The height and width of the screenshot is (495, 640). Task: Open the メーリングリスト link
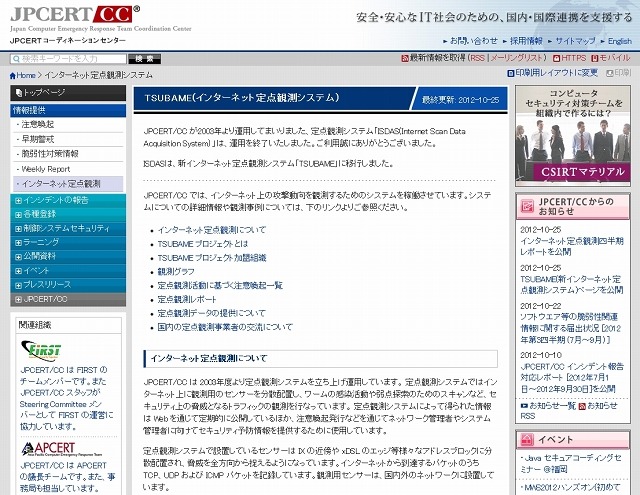click(x=517, y=58)
